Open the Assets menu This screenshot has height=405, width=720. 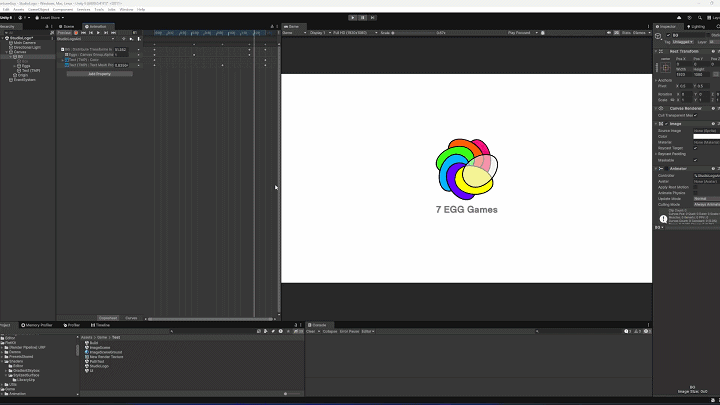tap(19, 9)
